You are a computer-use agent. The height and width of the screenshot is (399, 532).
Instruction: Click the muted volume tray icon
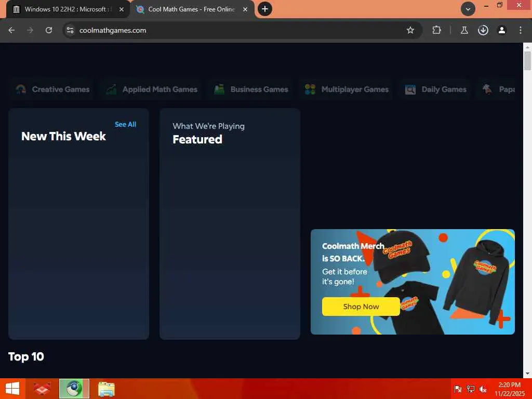(483, 389)
